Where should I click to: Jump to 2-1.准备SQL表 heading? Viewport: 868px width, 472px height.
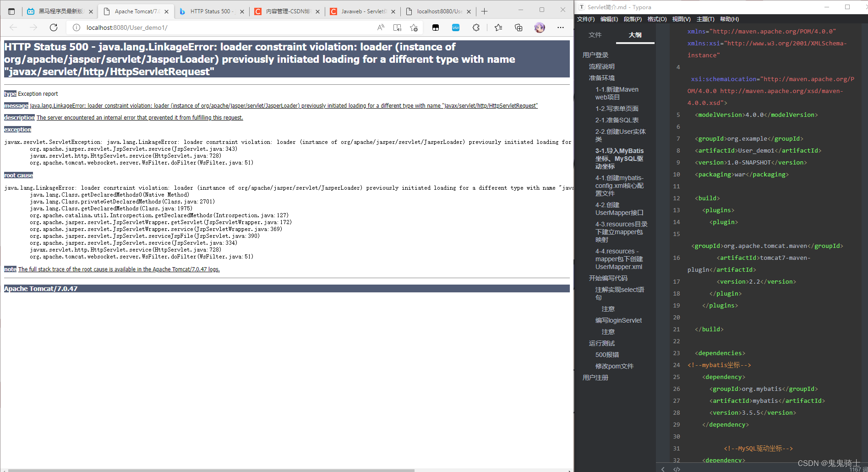617,120
